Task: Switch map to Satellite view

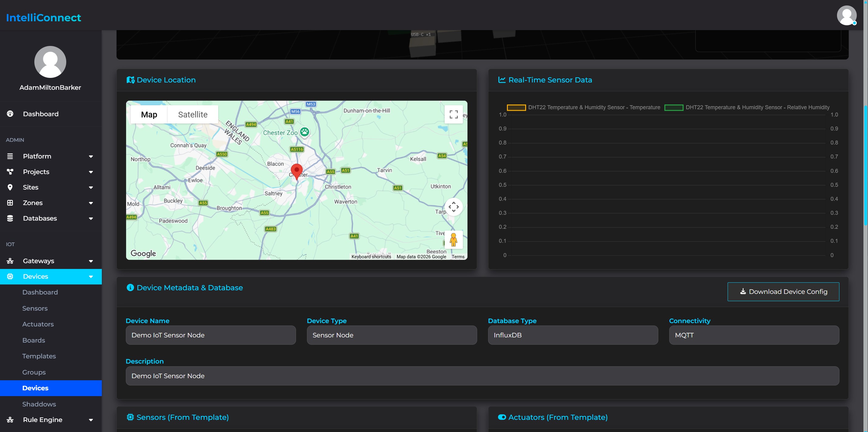Action: [193, 114]
